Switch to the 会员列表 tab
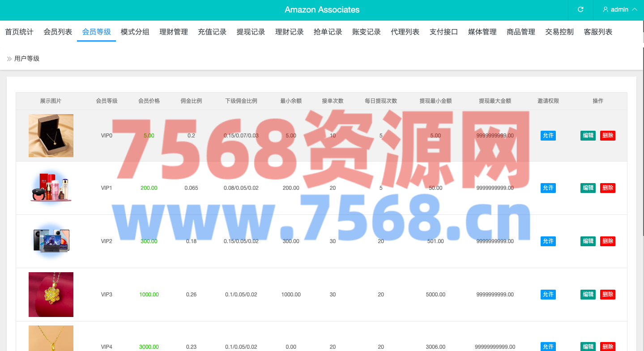 pyautogui.click(x=58, y=32)
